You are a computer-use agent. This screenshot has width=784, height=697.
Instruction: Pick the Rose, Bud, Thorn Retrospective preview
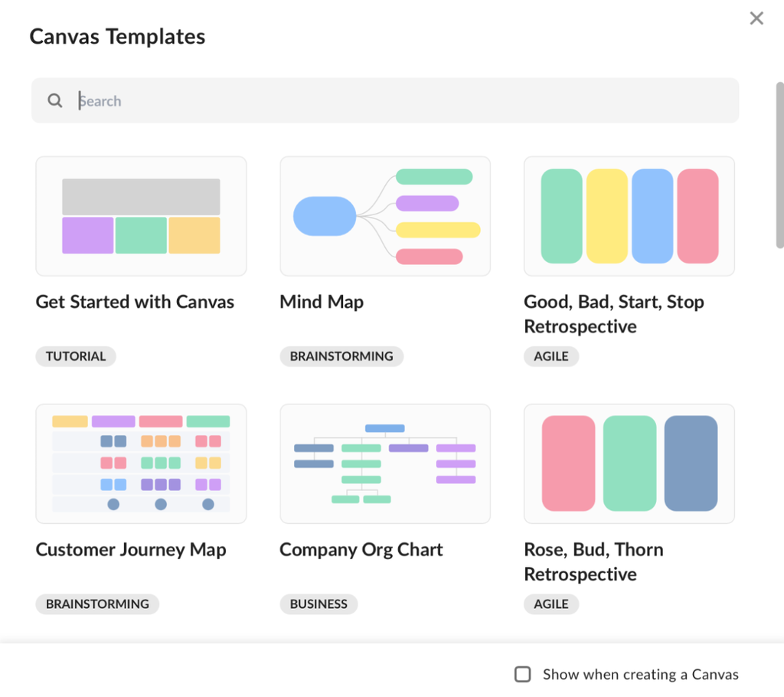[x=629, y=463]
